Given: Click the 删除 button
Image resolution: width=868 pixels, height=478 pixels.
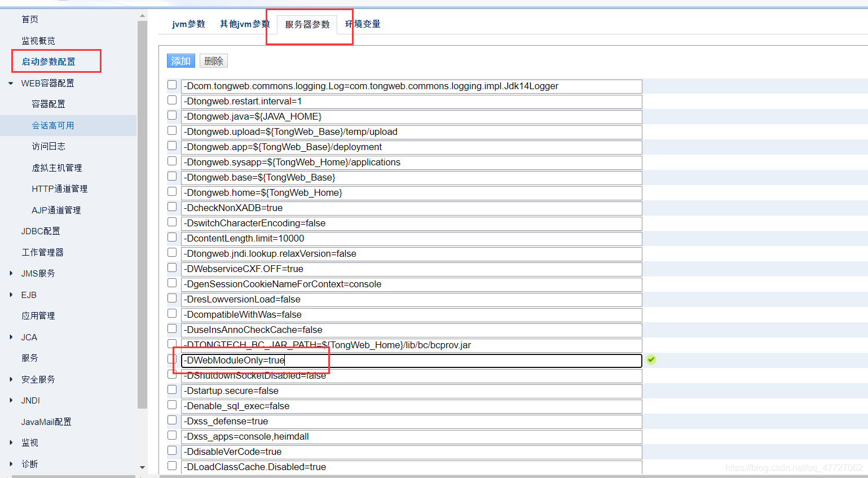Looking at the screenshot, I should point(214,61).
